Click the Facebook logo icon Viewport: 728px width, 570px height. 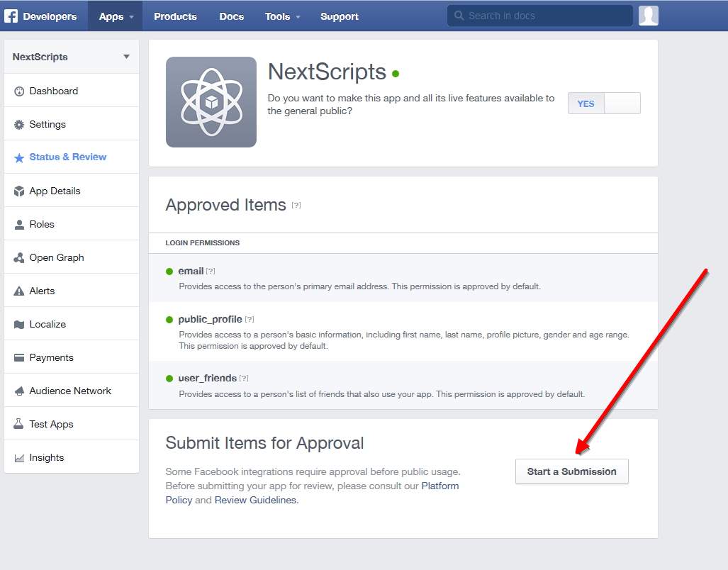pyautogui.click(x=11, y=16)
